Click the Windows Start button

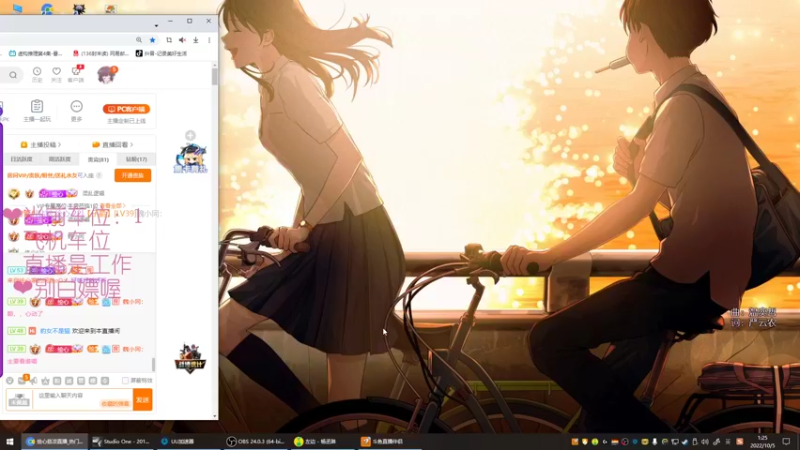(x=10, y=441)
